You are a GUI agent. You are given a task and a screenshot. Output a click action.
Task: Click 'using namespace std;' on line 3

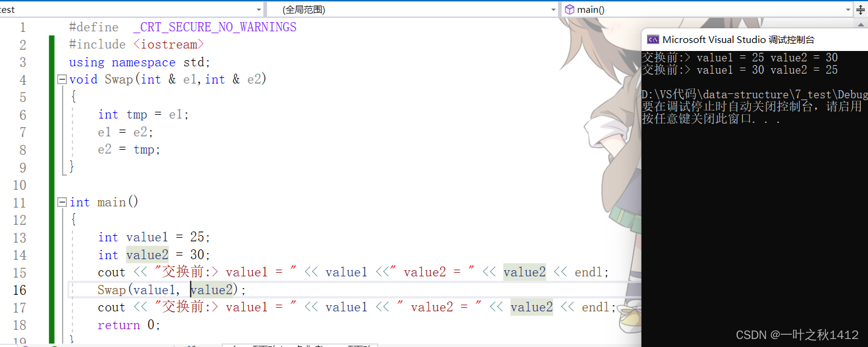pos(140,63)
